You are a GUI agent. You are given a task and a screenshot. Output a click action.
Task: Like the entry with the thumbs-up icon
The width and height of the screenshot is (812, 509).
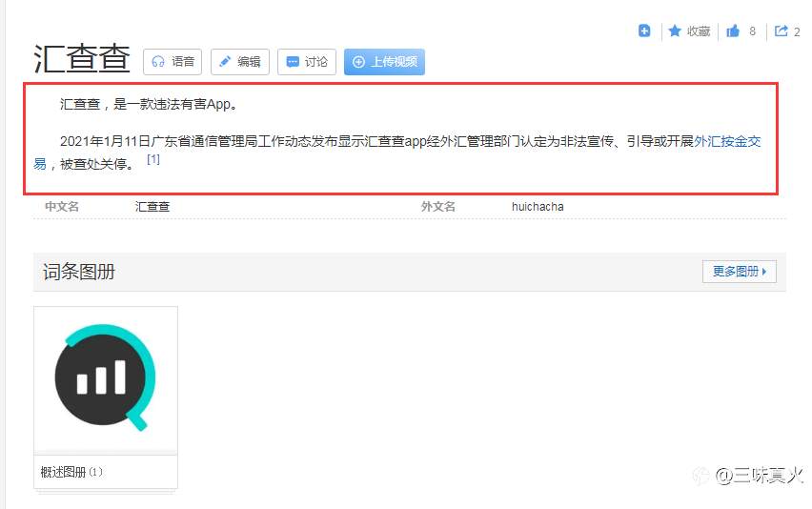point(733,31)
